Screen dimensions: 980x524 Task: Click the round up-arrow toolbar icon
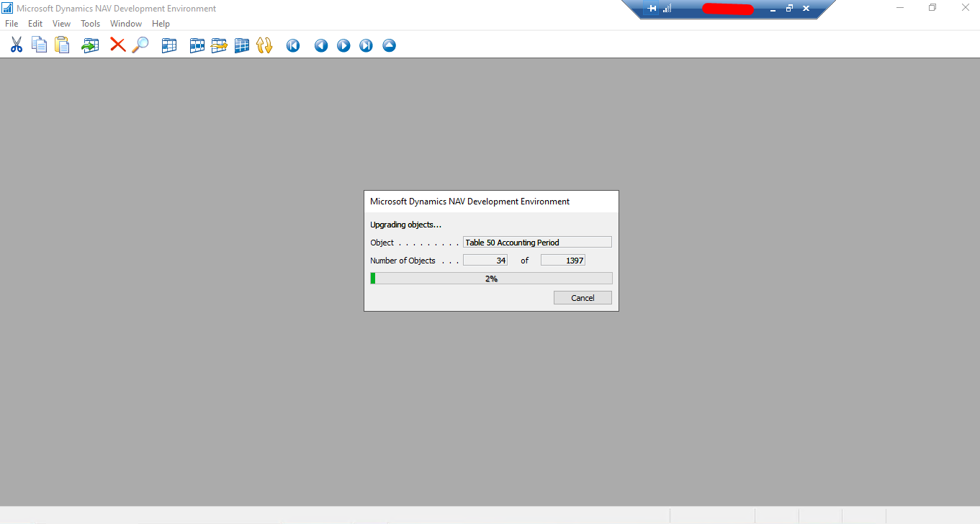[x=389, y=46]
